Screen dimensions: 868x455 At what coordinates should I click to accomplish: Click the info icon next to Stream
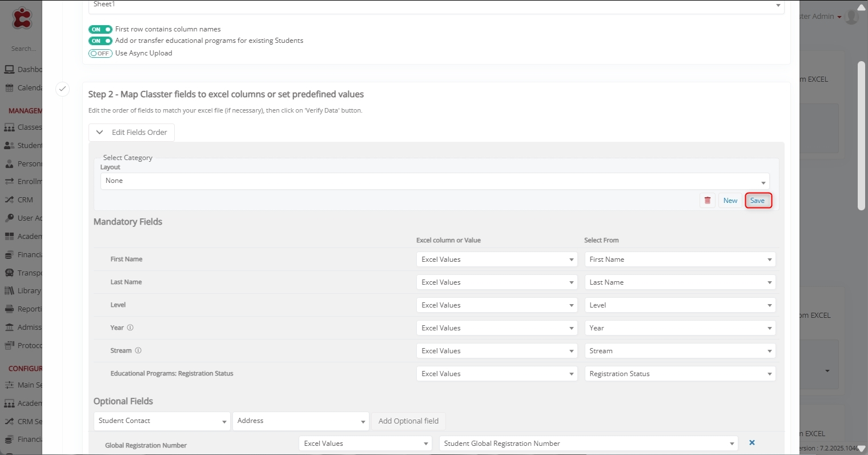[x=138, y=350]
